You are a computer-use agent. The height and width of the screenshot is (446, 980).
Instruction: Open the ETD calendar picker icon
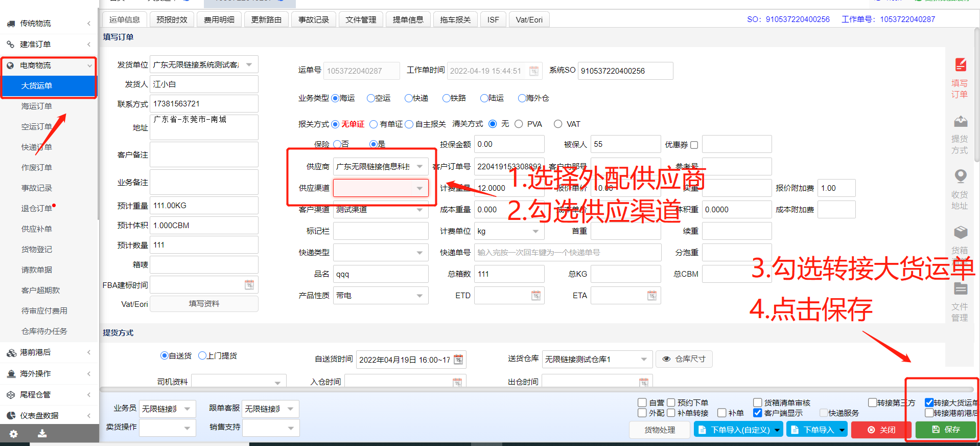(x=535, y=296)
